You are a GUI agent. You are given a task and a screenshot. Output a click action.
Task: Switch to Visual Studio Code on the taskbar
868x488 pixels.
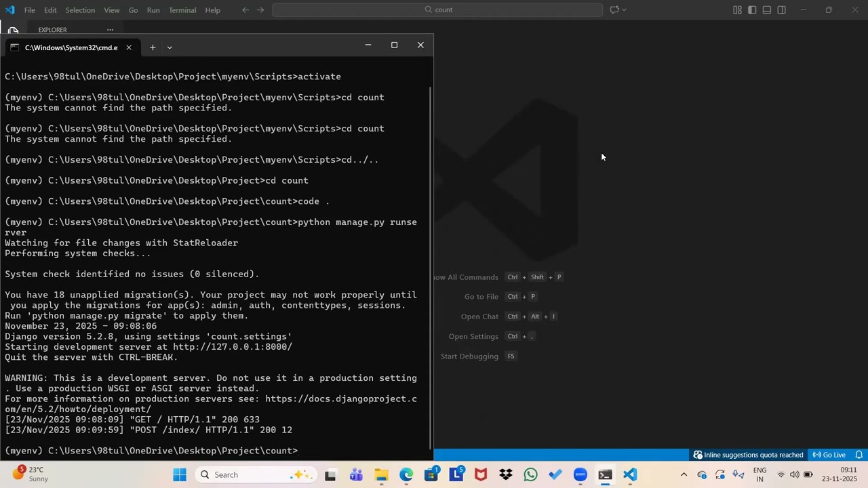point(631,475)
